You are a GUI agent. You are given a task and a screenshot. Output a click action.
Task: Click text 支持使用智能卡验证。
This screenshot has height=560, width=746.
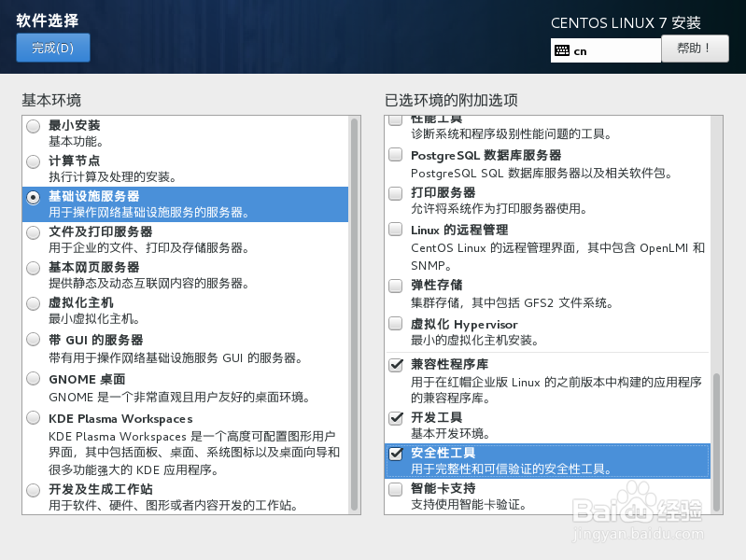(469, 505)
